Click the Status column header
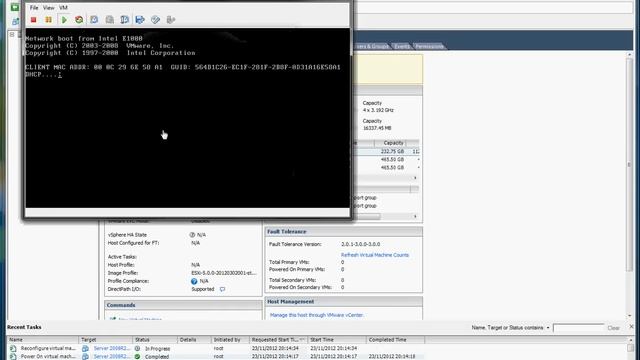Screen dimensions: 640x360 tap(155, 340)
